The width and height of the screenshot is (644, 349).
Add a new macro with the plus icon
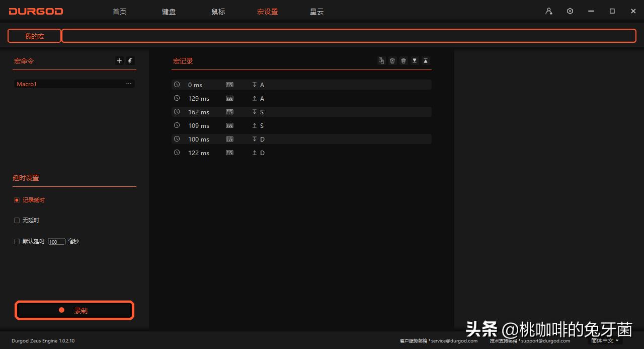click(119, 60)
